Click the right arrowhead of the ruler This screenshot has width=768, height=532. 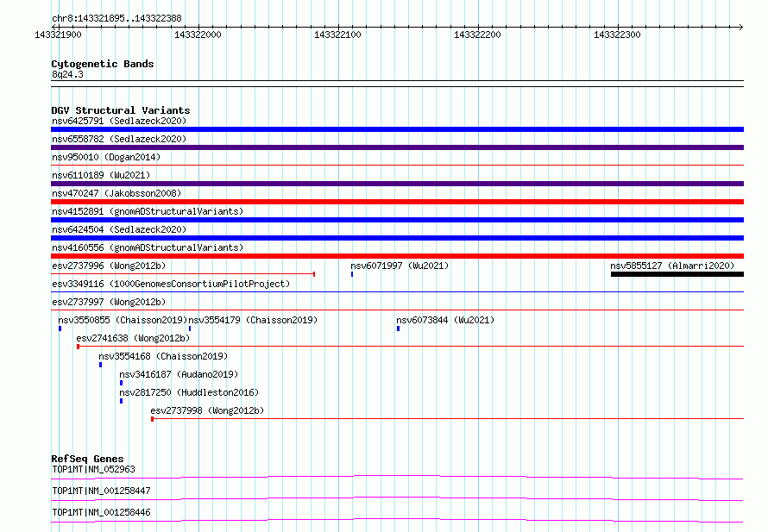pyautogui.click(x=741, y=27)
